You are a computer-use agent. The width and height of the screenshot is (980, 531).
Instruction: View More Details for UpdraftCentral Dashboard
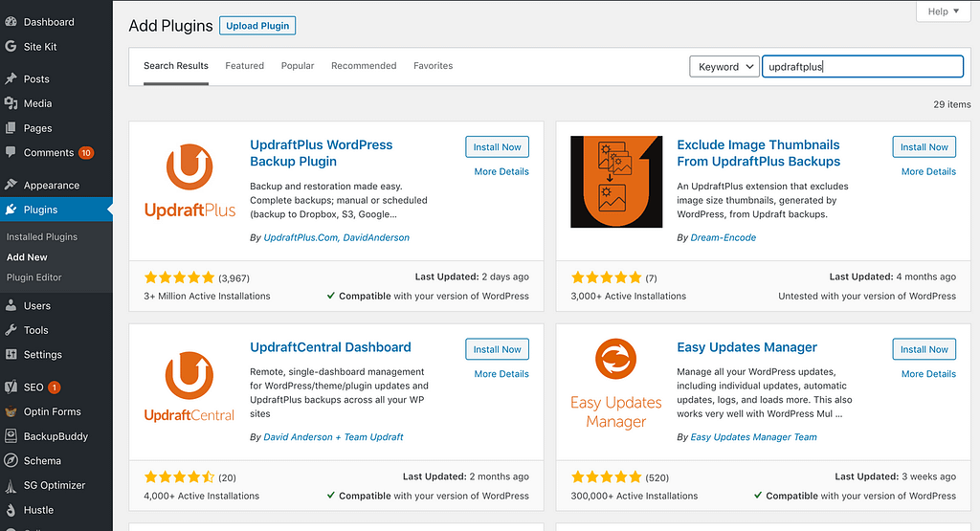point(501,373)
